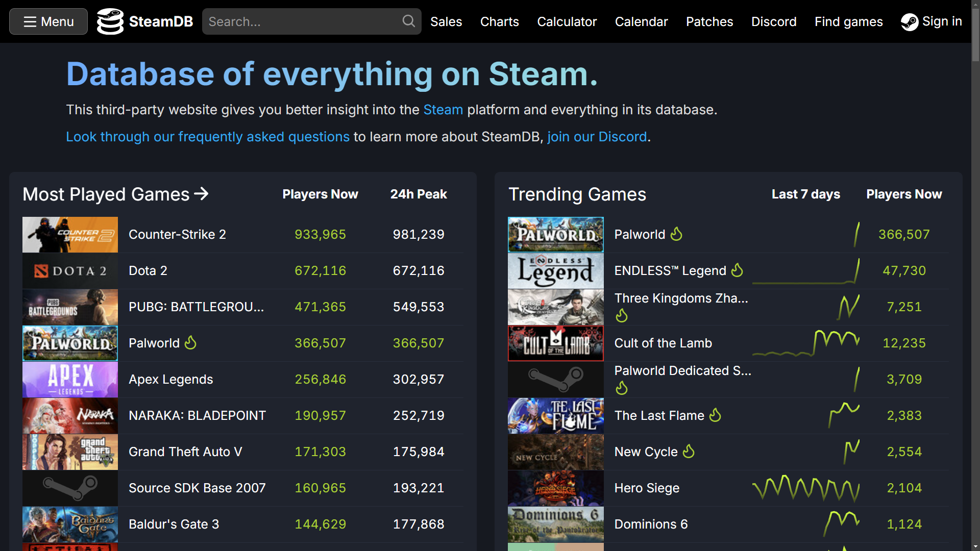The height and width of the screenshot is (551, 980).
Task: Click the NARAKA Bladepoint thumbnail
Action: pyautogui.click(x=70, y=416)
